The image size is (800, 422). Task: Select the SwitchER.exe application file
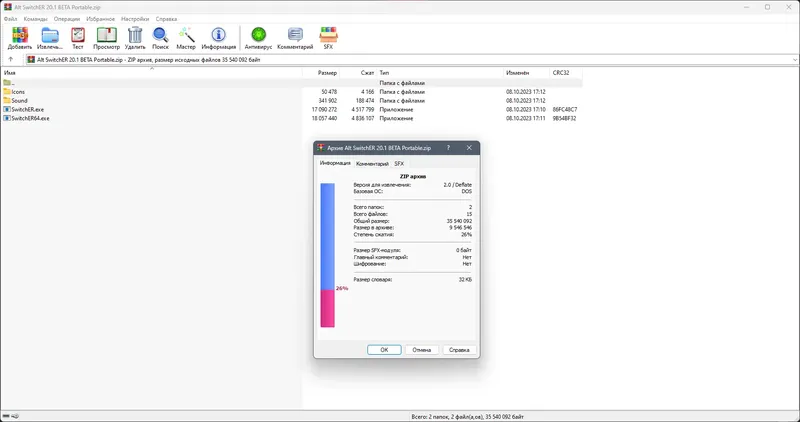pyautogui.click(x=28, y=110)
